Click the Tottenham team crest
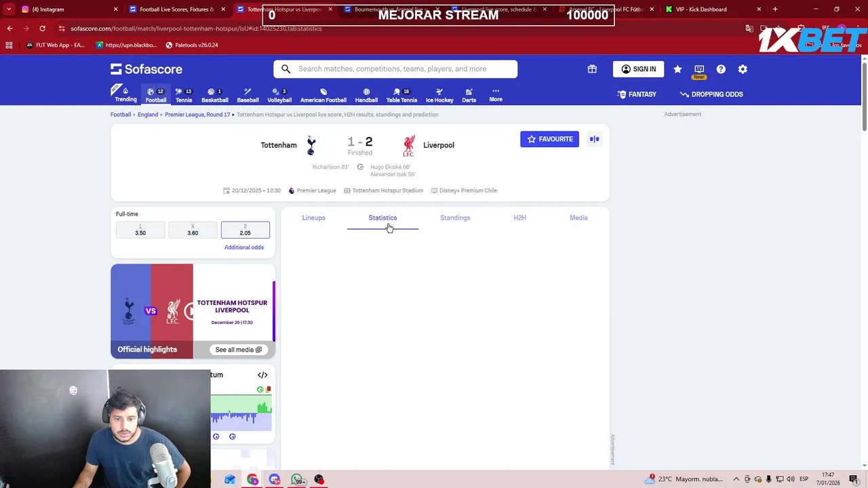This screenshot has height=488, width=868. click(311, 145)
